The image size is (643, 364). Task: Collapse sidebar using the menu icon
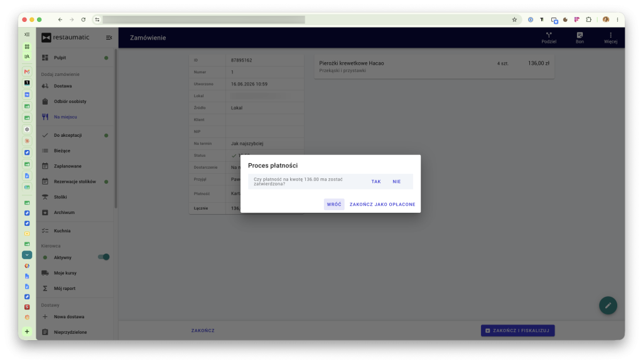pos(109,38)
